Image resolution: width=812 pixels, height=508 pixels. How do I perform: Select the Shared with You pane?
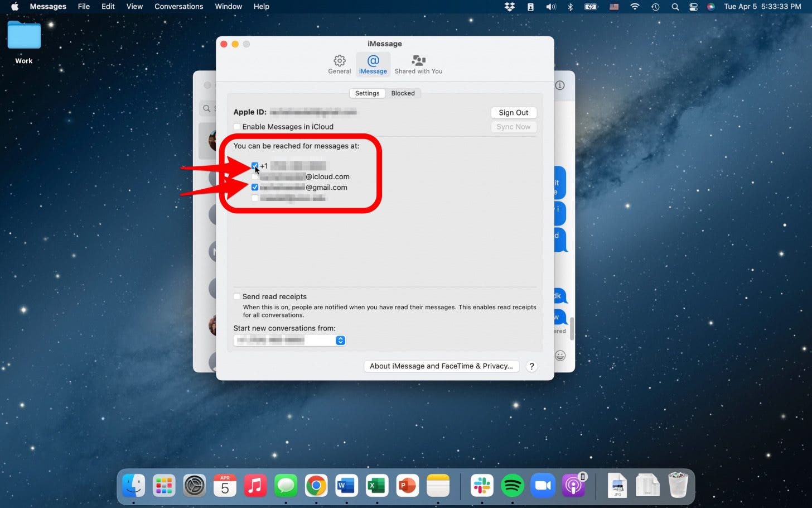418,64
